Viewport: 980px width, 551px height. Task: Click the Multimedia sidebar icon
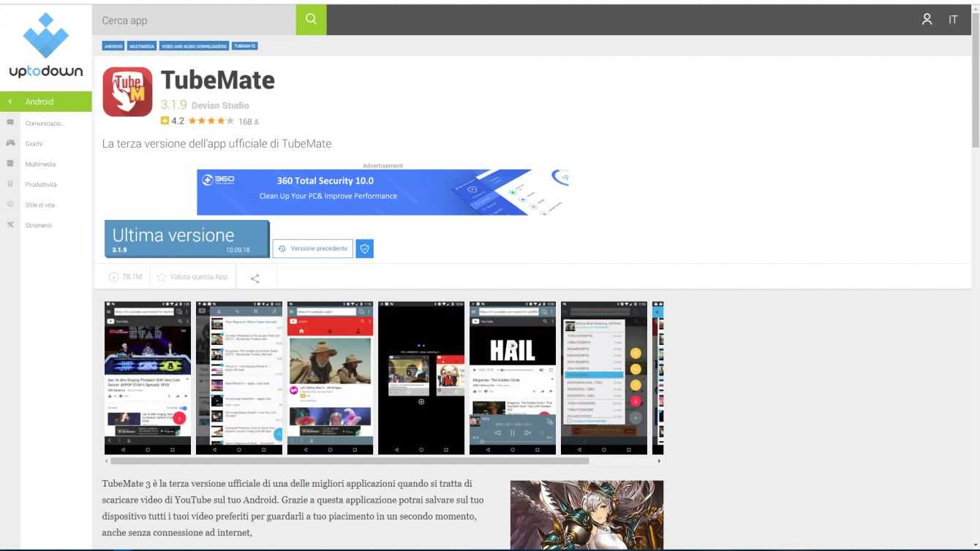pos(10,164)
